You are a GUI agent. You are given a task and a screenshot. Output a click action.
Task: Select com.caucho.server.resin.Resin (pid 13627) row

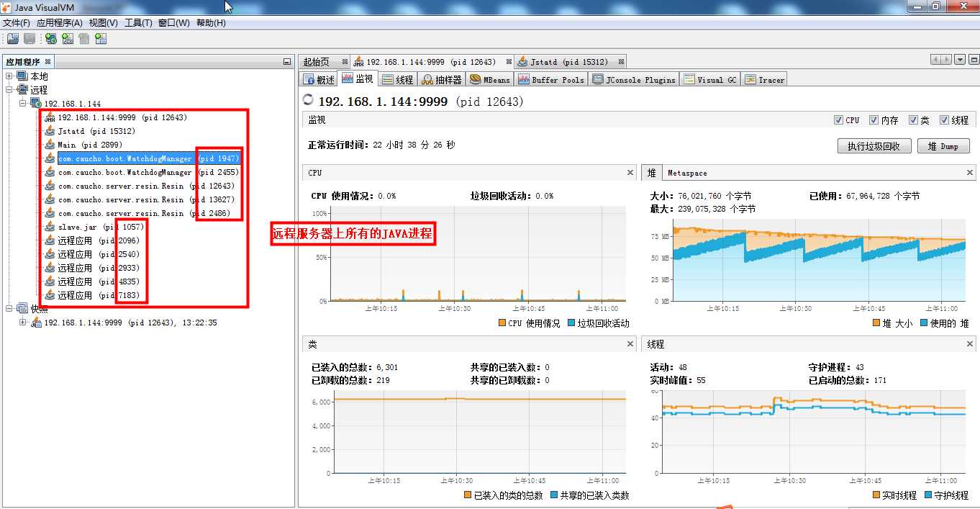[x=146, y=199]
